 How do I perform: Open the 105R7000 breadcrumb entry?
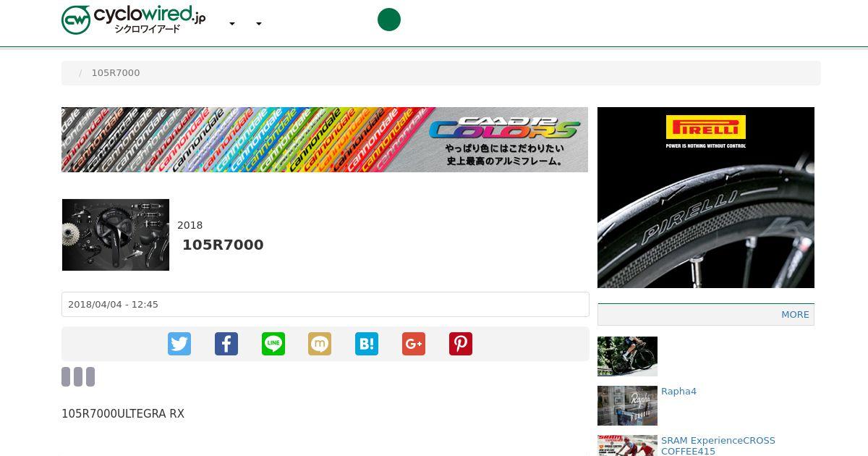pos(116,73)
